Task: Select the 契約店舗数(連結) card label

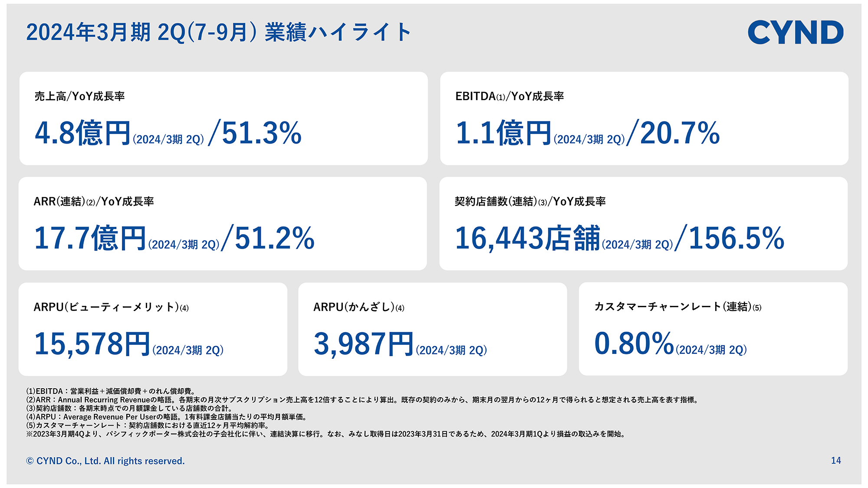Action: click(x=530, y=202)
